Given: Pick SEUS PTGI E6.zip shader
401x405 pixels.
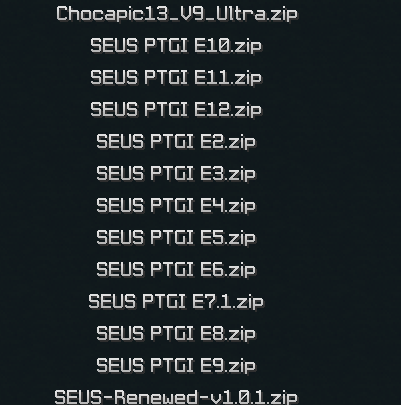Looking at the screenshot, I should point(176,270).
